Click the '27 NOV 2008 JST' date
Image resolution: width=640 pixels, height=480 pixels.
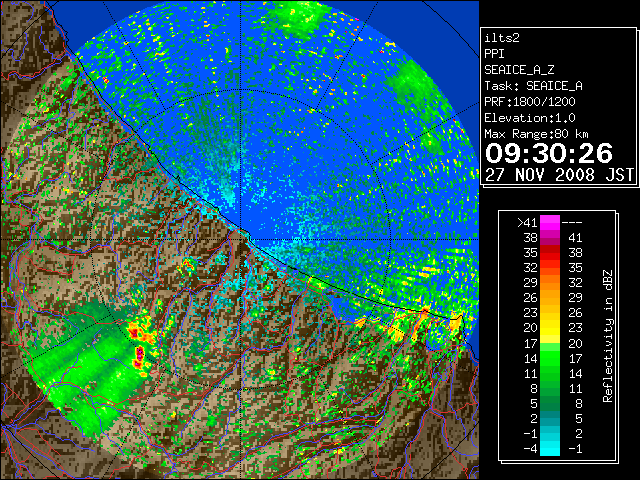point(560,175)
